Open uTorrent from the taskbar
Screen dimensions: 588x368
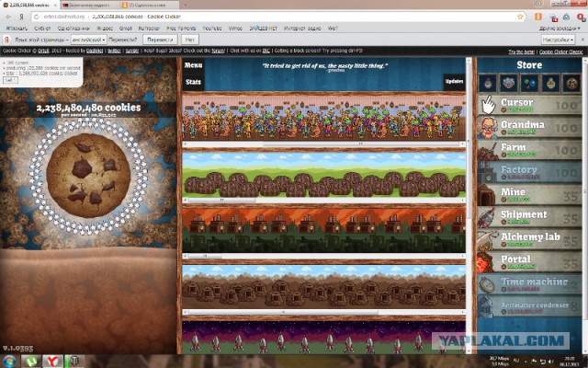tap(30, 362)
